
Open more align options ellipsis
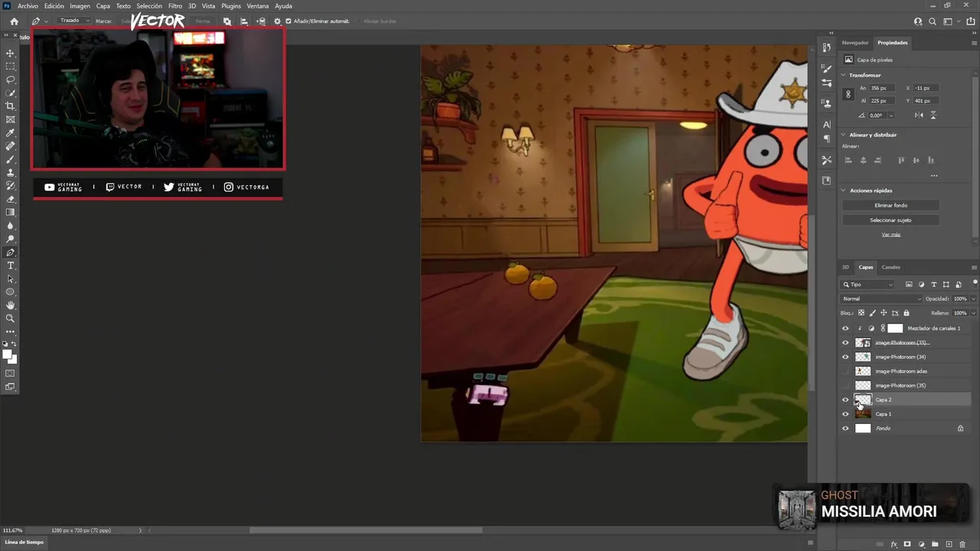[x=934, y=176]
